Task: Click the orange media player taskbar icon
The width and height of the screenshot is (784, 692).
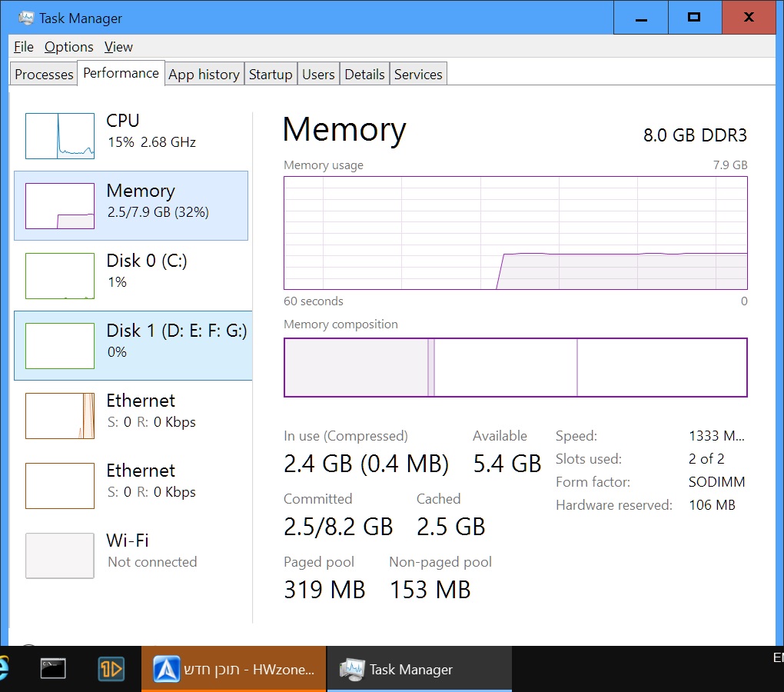Action: [111, 668]
